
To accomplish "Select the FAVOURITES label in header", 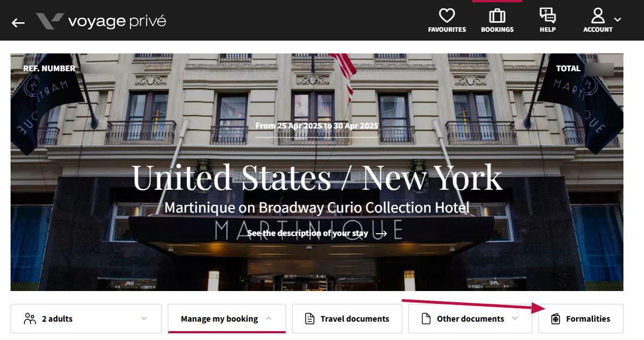I will pyautogui.click(x=447, y=29).
